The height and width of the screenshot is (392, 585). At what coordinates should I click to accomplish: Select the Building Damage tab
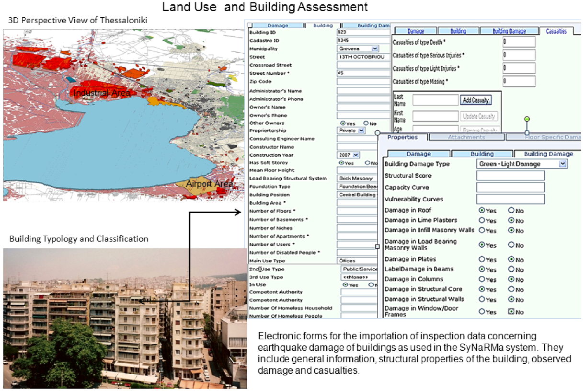548,154
